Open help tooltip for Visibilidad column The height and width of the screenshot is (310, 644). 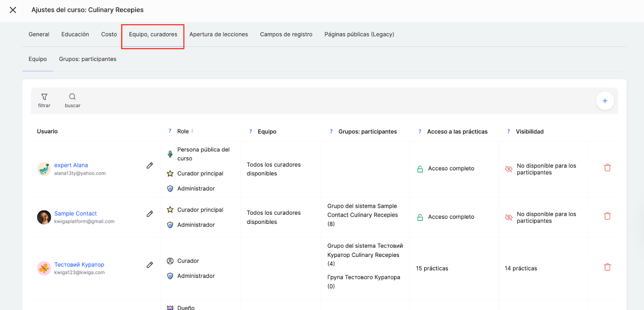(508, 132)
